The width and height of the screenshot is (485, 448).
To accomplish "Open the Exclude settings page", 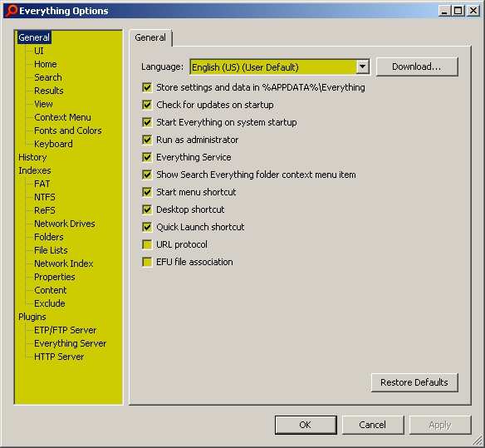I will (50, 303).
